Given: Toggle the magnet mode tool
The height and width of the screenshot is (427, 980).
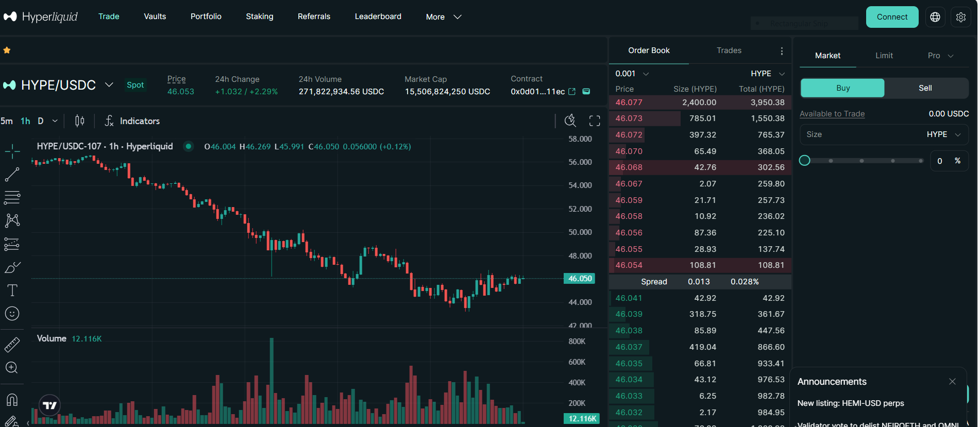Looking at the screenshot, I should click(12, 399).
